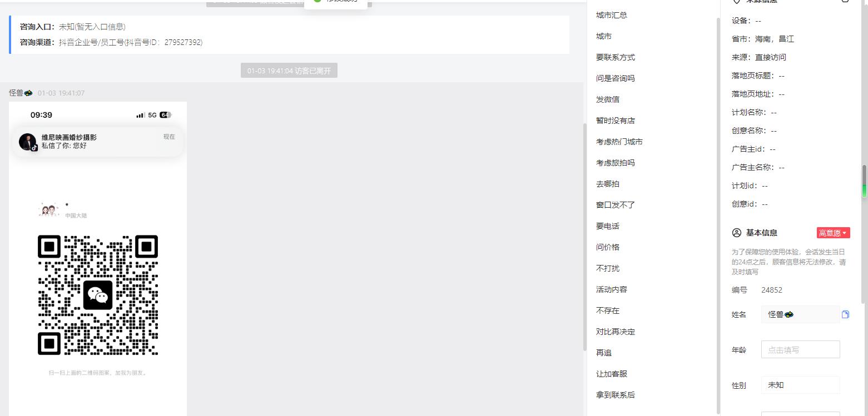Open the 高意愿 intent dropdown
The height and width of the screenshot is (416, 868).
click(833, 233)
